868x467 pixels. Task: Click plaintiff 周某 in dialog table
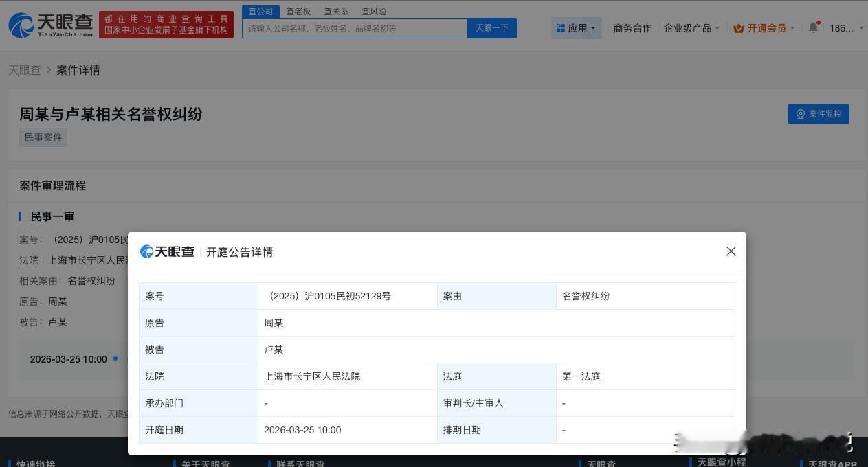click(x=274, y=323)
